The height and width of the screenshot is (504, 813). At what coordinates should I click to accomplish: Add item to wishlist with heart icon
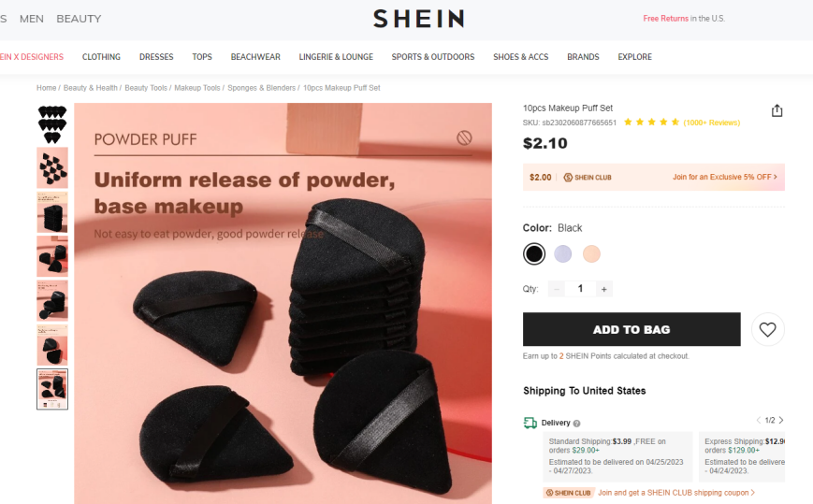[x=767, y=329]
